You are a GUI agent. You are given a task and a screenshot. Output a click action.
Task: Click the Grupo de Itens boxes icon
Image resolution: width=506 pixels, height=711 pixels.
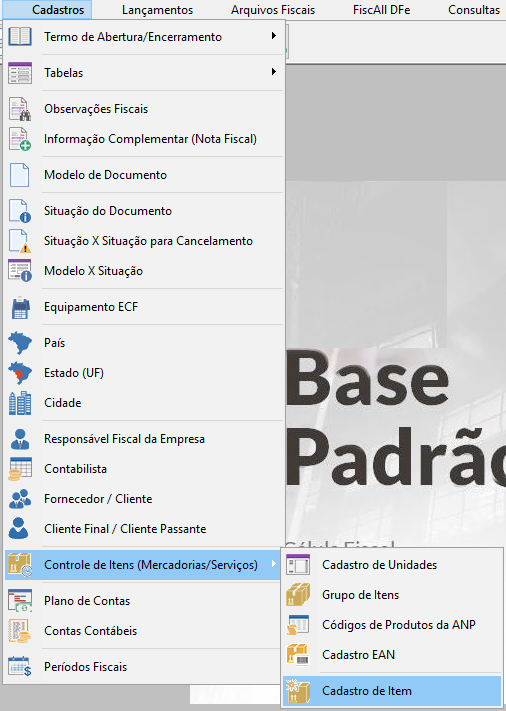coord(298,595)
